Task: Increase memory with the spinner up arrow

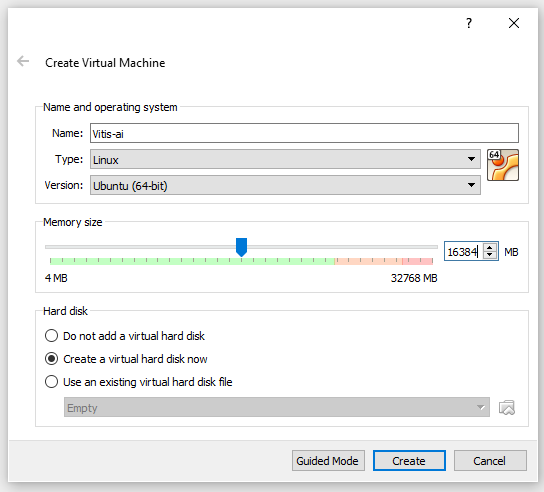Action: 490,248
